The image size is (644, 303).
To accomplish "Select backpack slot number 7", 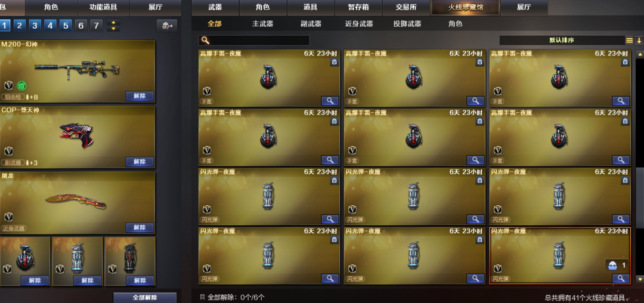I will point(96,26).
